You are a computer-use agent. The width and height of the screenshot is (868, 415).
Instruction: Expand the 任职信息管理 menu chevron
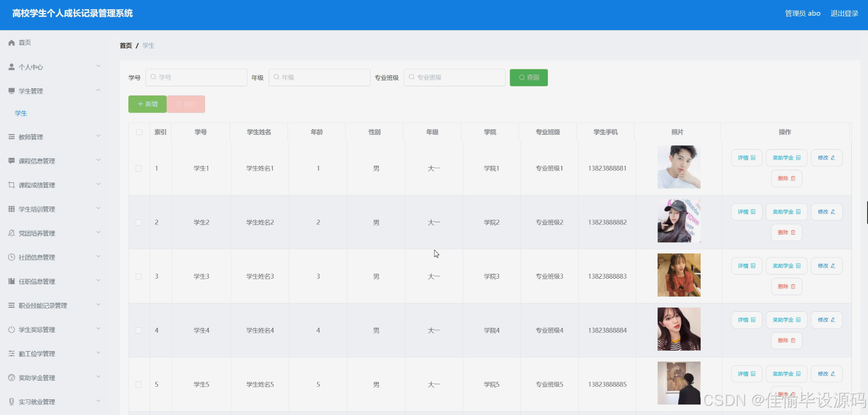[x=98, y=280]
